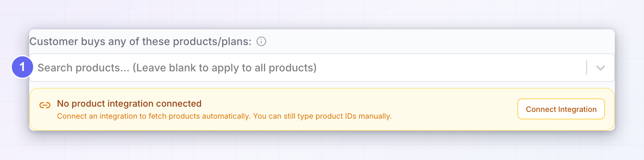Open the products dropdown chevron arrow
The width and height of the screenshot is (644, 160).
[601, 68]
